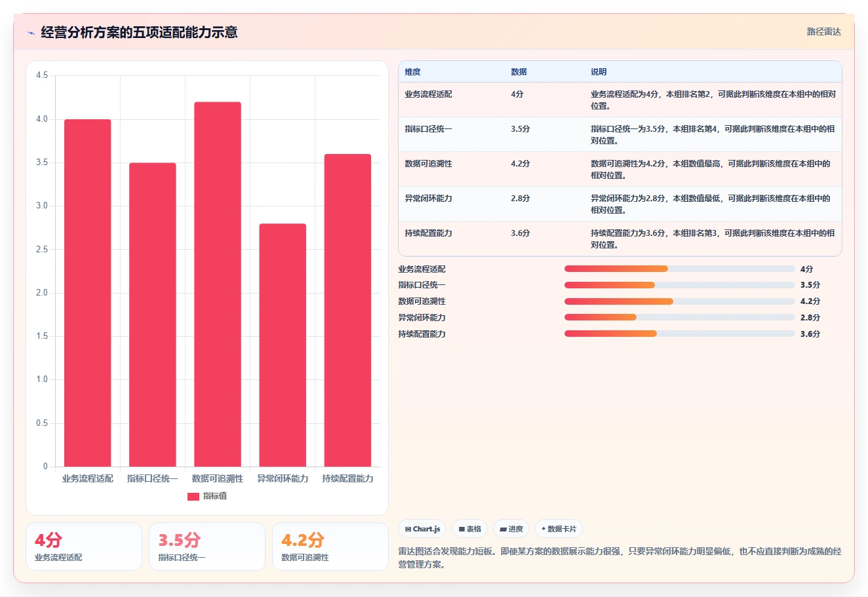Click the 表格 tag chip
This screenshot has width=868, height=597.
point(469,529)
